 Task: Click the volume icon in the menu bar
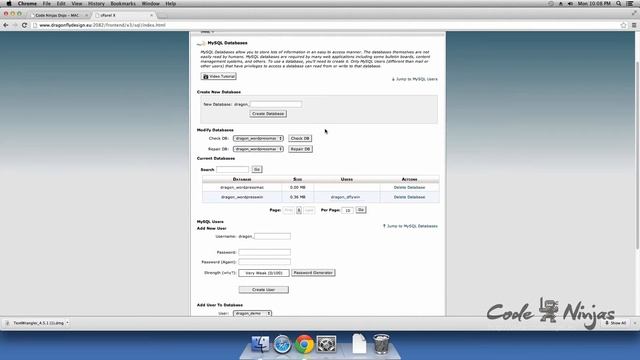tap(570, 3)
